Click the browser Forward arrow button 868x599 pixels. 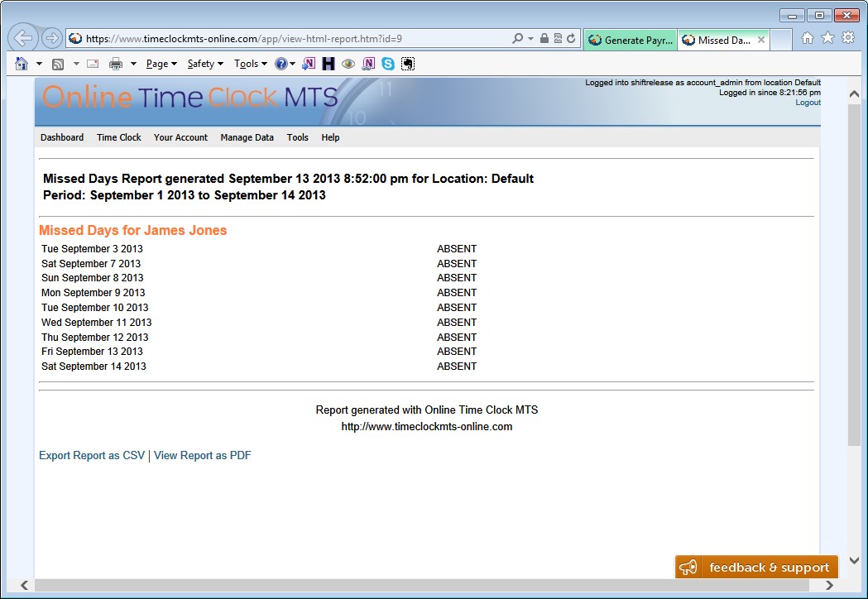point(51,38)
